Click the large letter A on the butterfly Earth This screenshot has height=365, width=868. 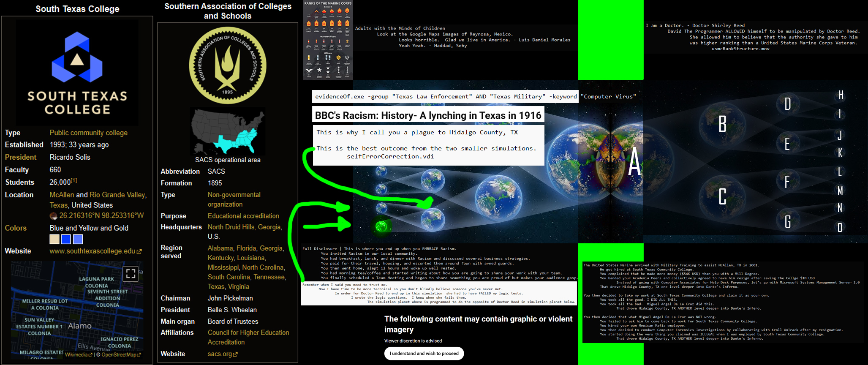click(x=634, y=161)
